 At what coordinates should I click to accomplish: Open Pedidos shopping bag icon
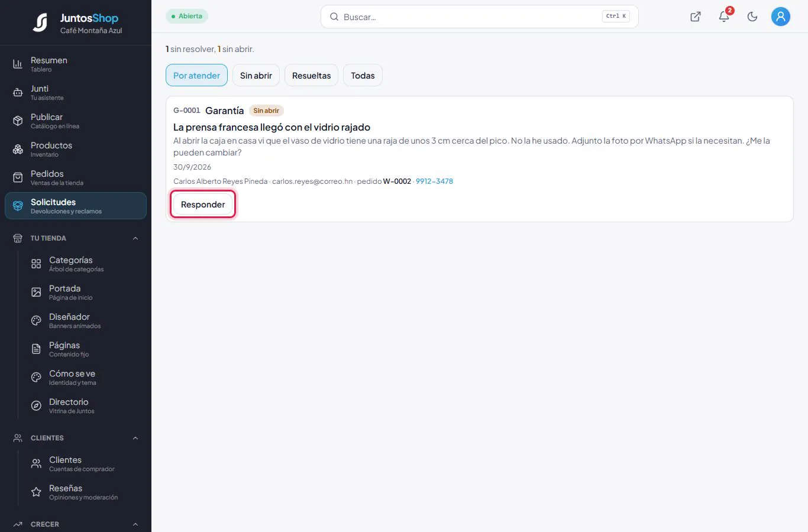click(18, 177)
